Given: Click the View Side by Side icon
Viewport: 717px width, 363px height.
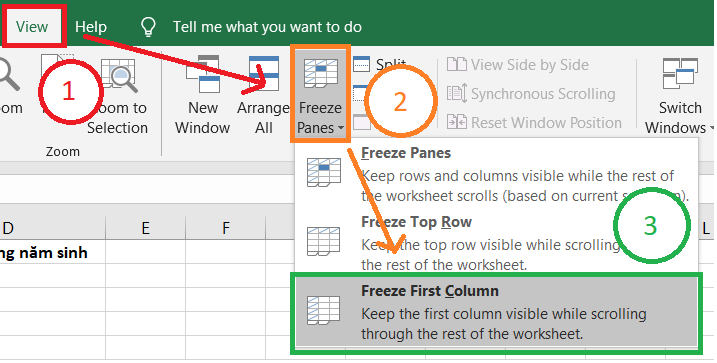Looking at the screenshot, I should (456, 64).
